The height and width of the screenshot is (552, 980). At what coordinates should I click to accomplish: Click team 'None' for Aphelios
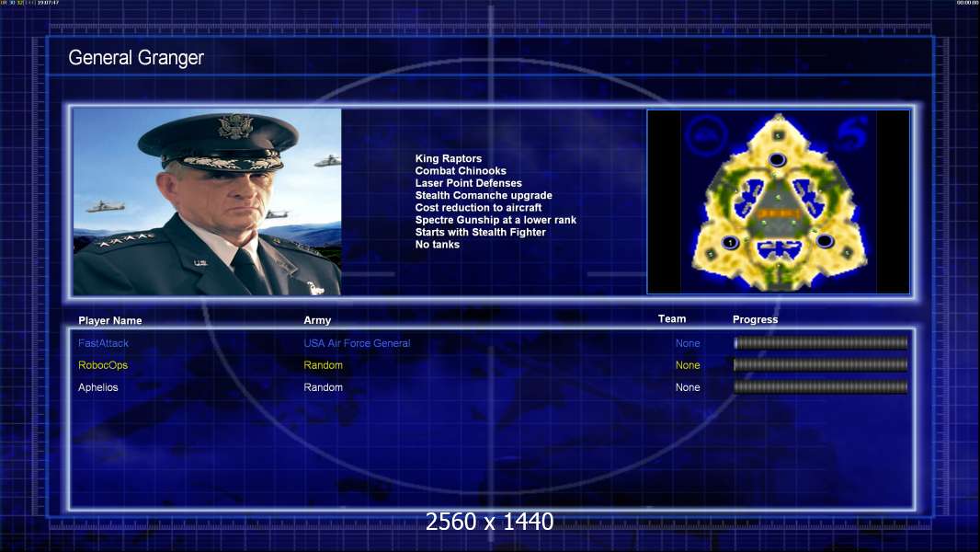(688, 387)
